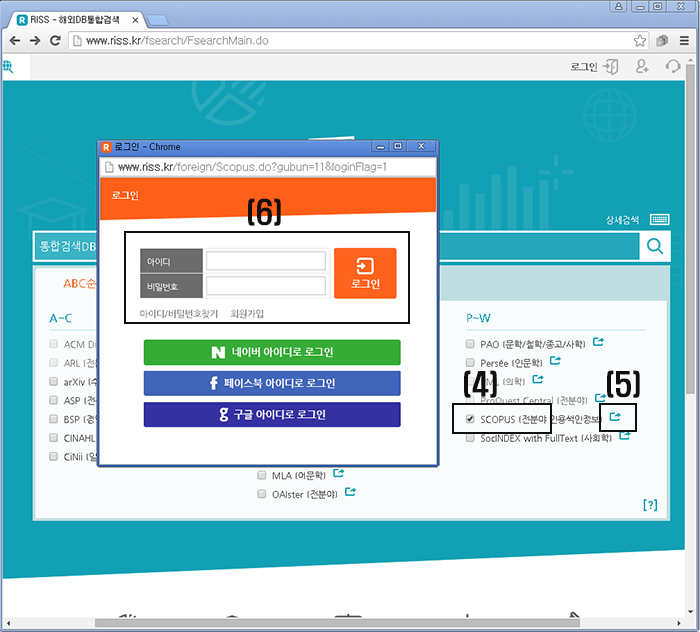Check the ARL checkbox
This screenshot has height=632, width=700.
click(54, 362)
